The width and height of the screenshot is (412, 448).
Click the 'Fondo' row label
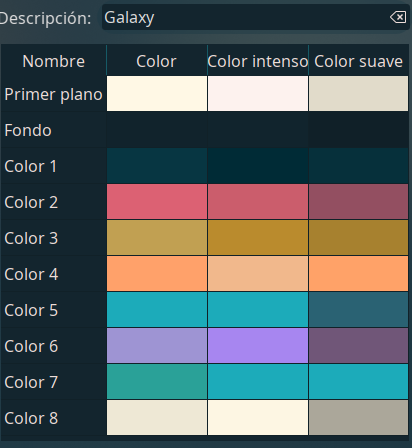(x=28, y=130)
